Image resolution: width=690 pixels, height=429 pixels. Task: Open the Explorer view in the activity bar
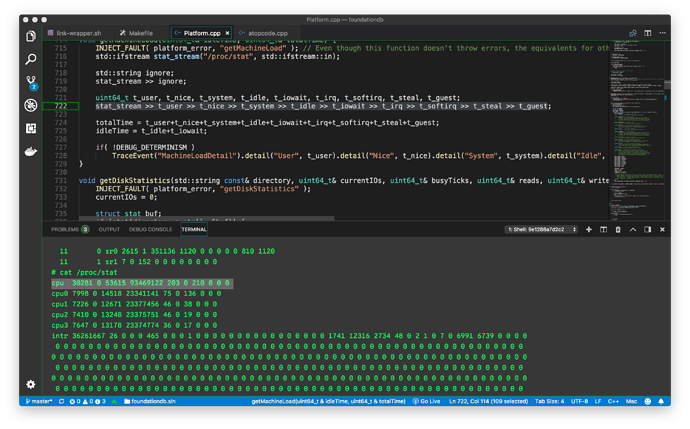(31, 37)
